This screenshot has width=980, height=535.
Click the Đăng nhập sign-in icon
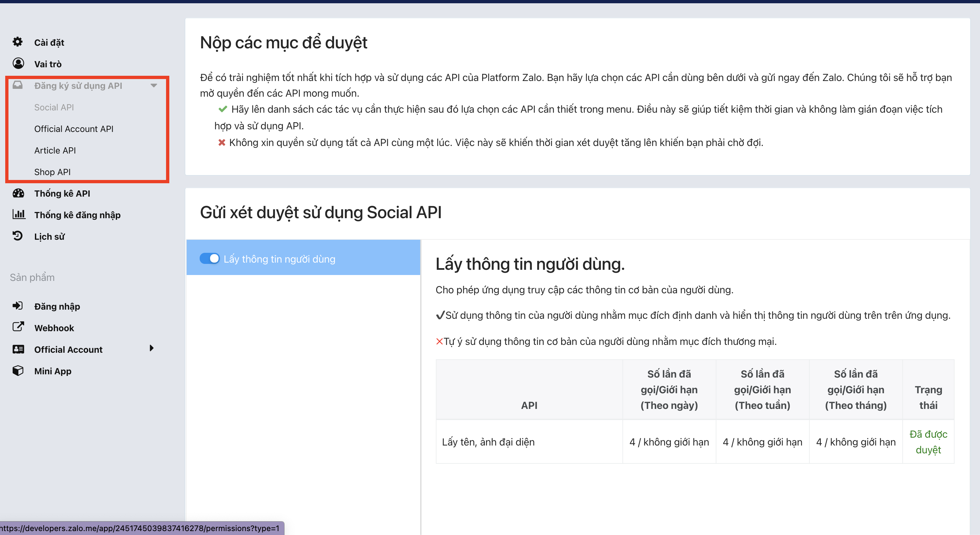[x=18, y=306]
